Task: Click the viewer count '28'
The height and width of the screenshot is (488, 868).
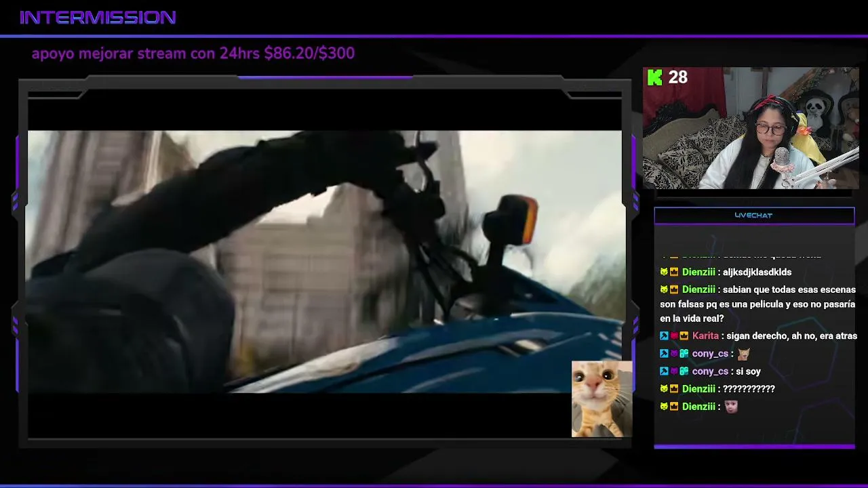Action: (678, 77)
